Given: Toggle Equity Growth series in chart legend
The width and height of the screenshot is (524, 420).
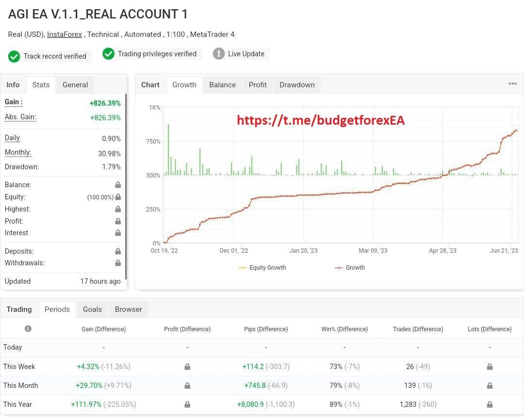Looking at the screenshot, I should pyautogui.click(x=262, y=268).
